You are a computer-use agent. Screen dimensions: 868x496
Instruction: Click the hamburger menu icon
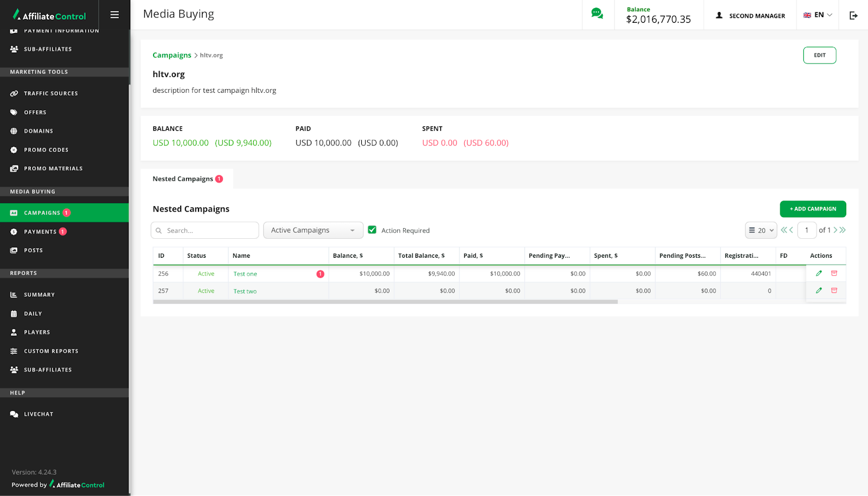(x=114, y=15)
